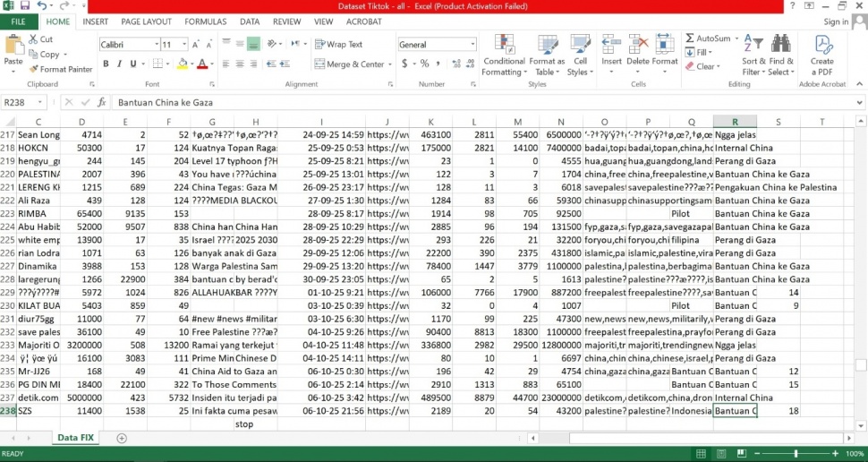Open Sort & Filter menu
This screenshot has width=868, height=462.
[753, 56]
